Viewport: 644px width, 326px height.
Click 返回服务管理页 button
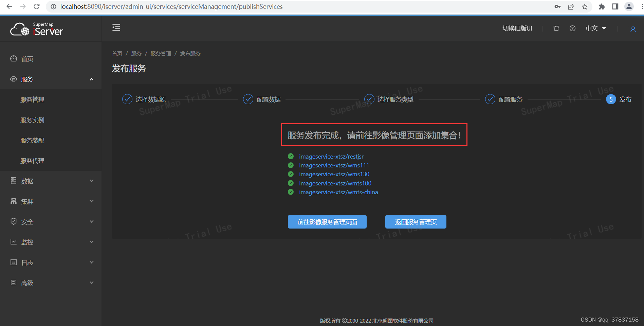(416, 222)
